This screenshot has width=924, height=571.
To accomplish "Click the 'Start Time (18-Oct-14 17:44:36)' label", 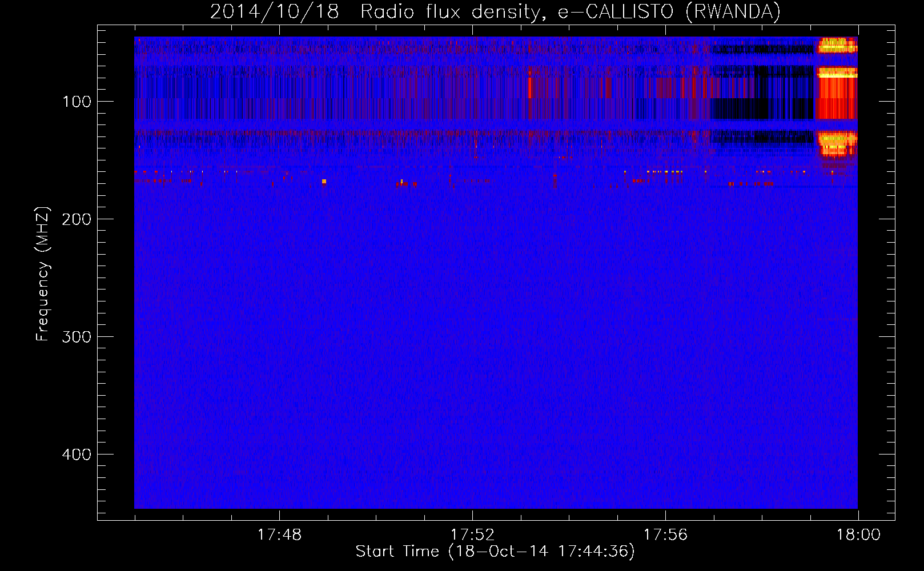I will pyautogui.click(x=495, y=552).
